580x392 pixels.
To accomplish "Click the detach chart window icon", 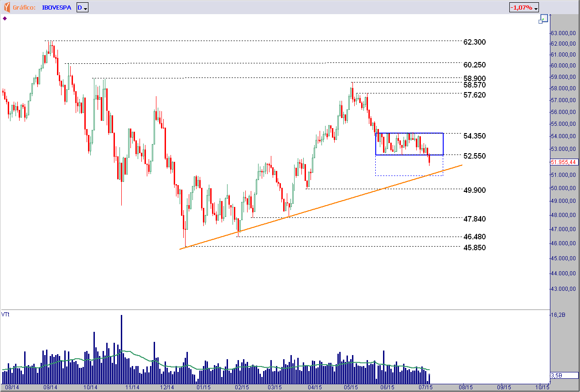I will click(x=543, y=19).
